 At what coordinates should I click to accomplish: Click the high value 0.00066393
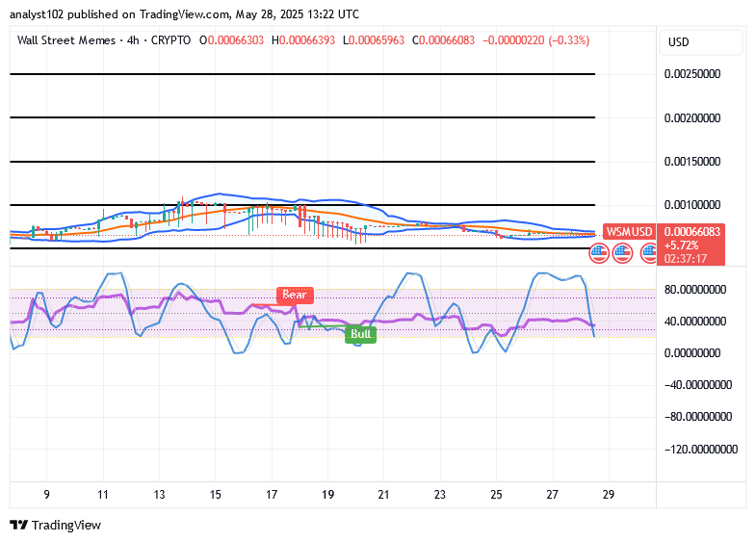click(x=307, y=40)
